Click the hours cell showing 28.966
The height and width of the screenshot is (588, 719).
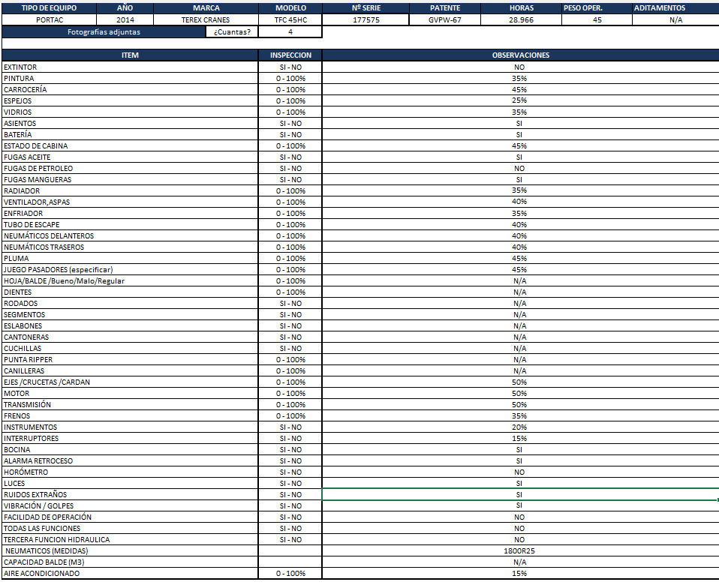coord(522,19)
